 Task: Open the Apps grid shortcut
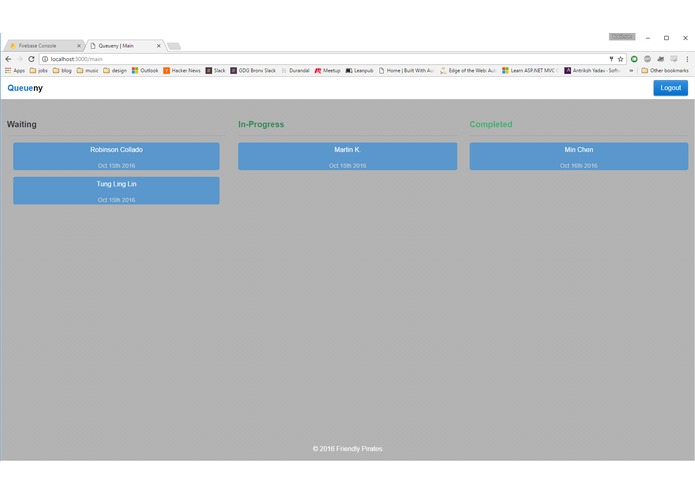[15, 70]
